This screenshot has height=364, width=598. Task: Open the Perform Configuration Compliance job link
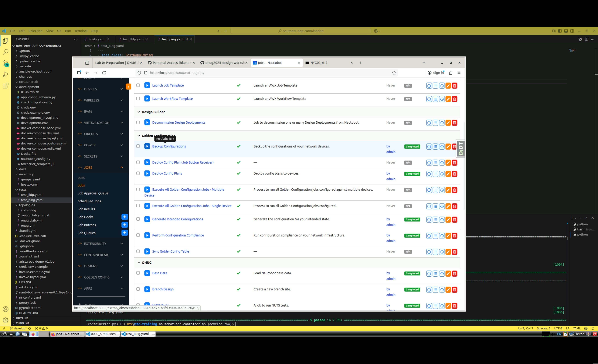pyautogui.click(x=178, y=235)
